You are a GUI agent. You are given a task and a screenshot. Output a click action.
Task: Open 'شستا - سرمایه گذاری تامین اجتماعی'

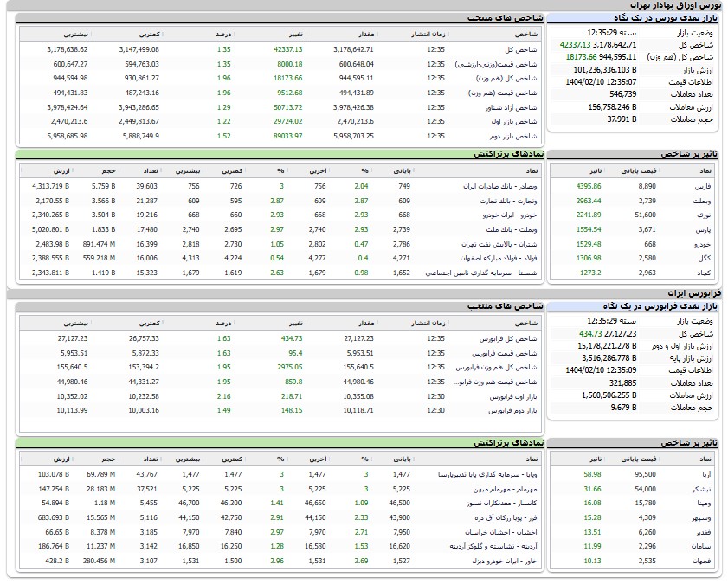(481, 273)
